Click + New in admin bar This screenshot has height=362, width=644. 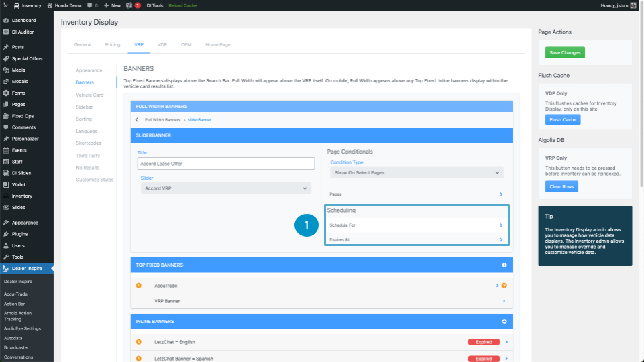[112, 5]
